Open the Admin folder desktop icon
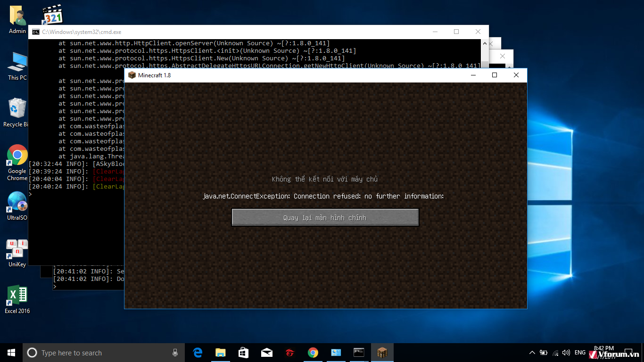 pos(17,20)
